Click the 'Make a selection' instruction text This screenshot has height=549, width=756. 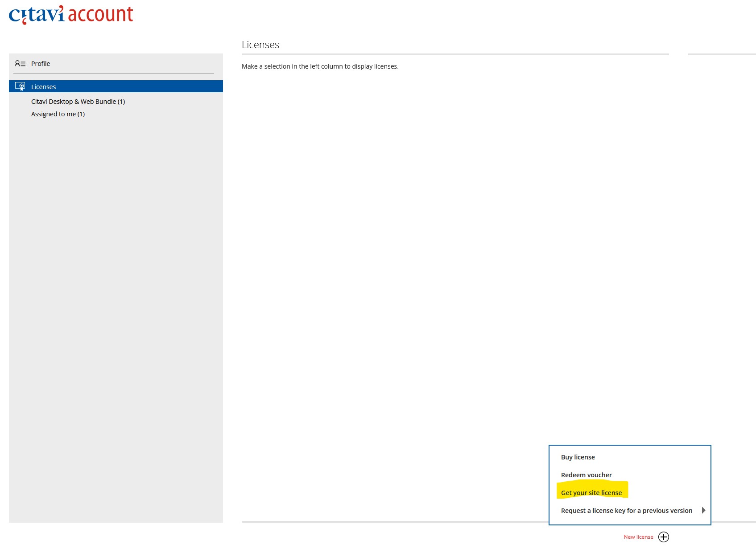(x=320, y=66)
